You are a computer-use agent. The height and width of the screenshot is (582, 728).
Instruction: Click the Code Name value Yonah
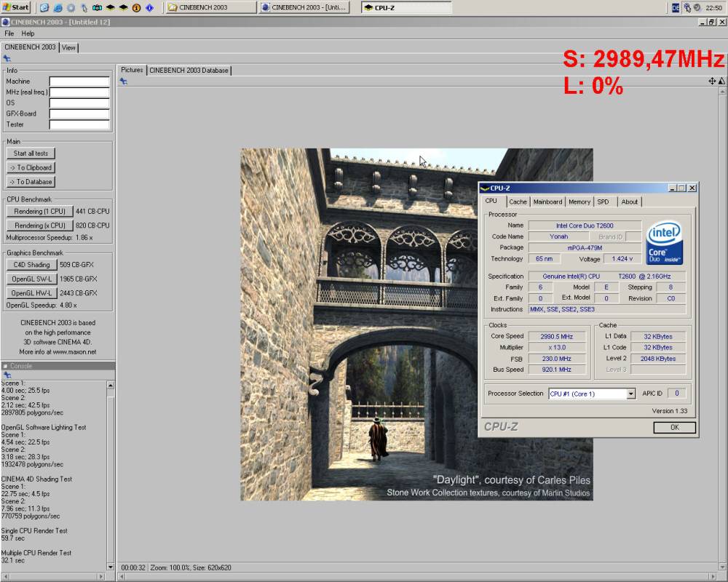tap(558, 236)
